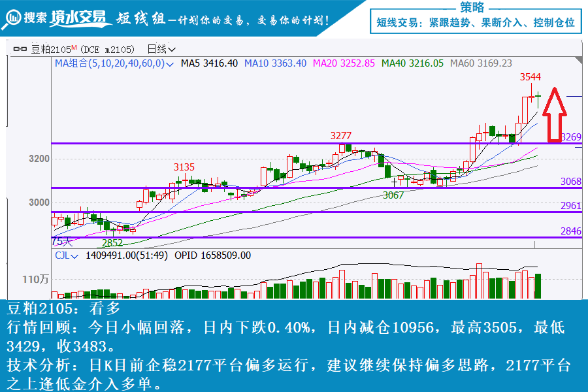Click the 境水交易 brand logo

pos(80,18)
